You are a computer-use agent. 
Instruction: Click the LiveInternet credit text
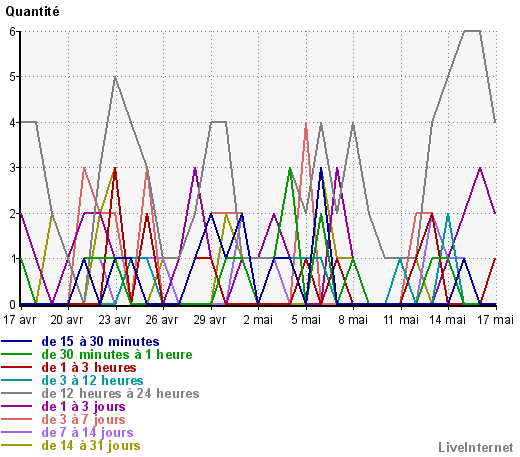476,447
